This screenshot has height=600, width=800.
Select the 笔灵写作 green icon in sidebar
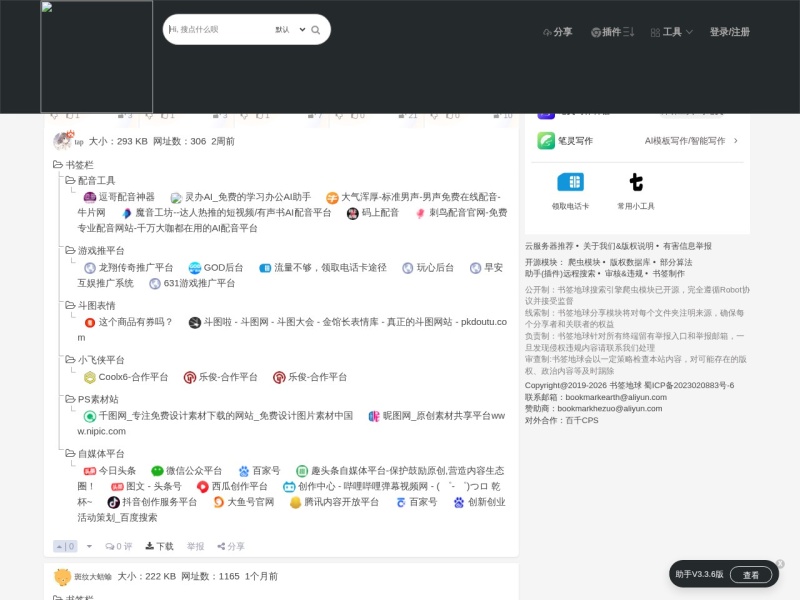click(546, 141)
